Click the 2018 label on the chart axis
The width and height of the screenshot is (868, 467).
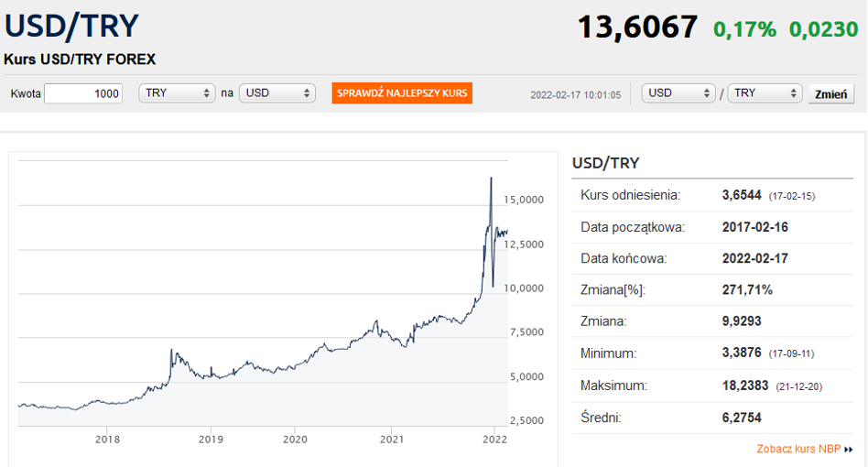click(108, 440)
